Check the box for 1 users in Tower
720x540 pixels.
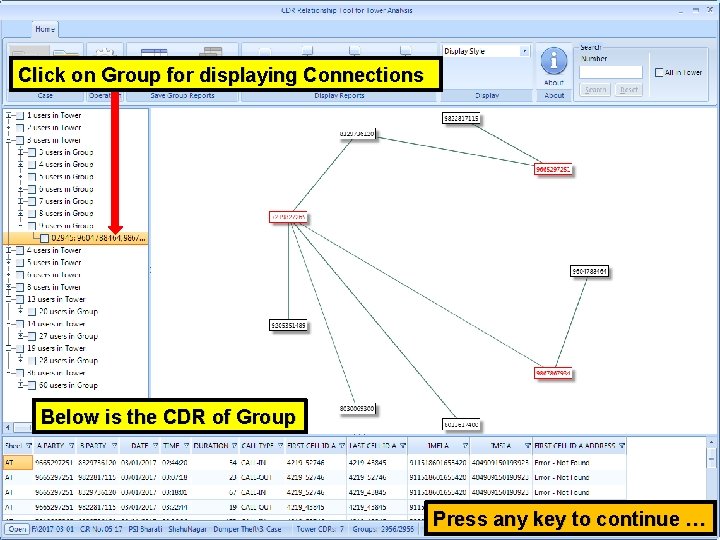click(20, 116)
